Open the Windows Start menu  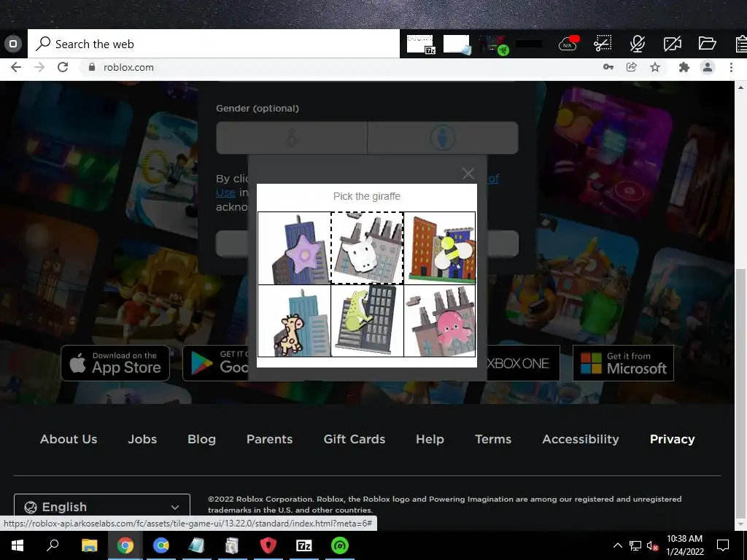(18, 545)
